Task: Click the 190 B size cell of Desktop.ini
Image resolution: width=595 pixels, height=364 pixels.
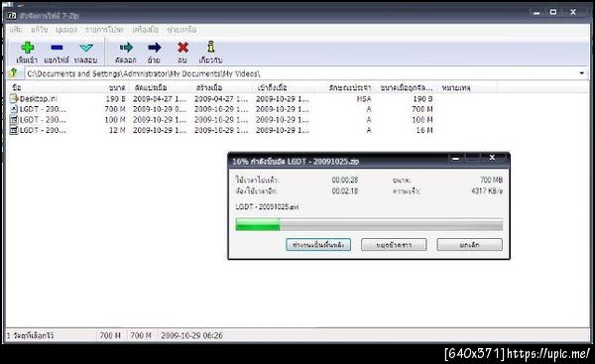Action: [115, 98]
